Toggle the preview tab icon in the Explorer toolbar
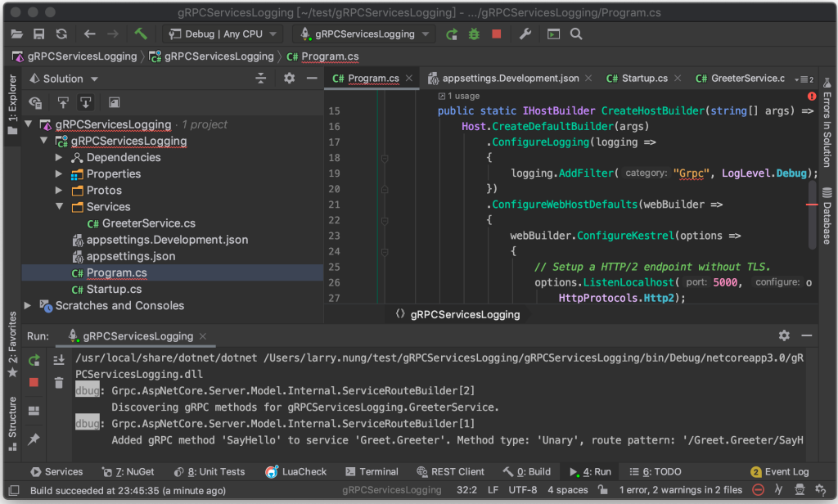 [x=114, y=102]
